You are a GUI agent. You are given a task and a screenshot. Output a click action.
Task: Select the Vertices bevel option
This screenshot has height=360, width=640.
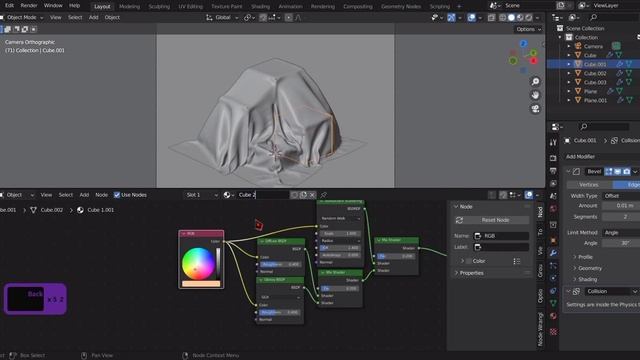(589, 185)
